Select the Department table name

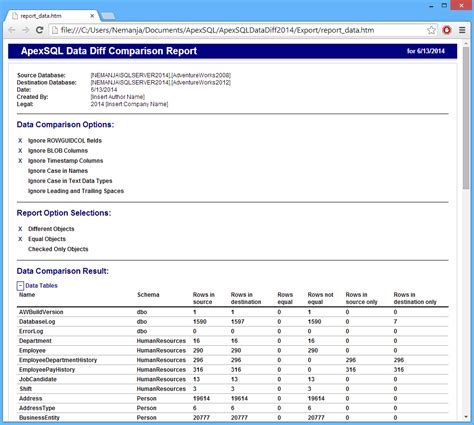click(35, 341)
